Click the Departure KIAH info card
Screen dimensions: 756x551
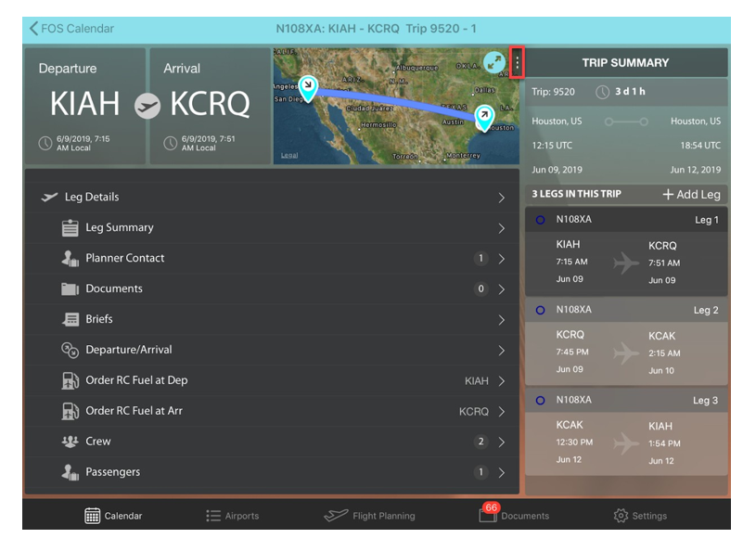[84, 107]
